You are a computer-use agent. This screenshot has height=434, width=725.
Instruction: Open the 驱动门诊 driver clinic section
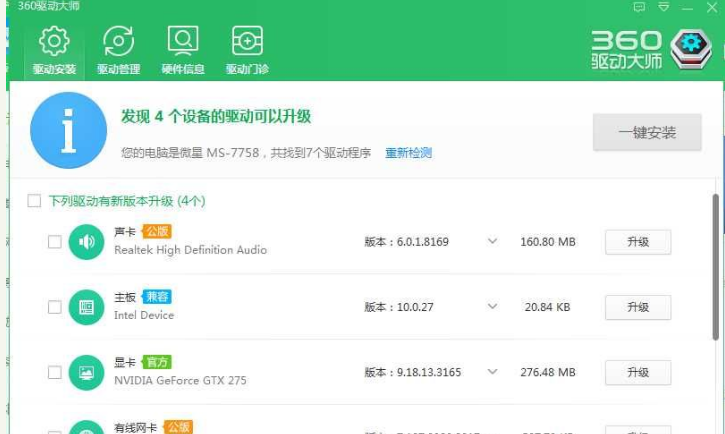pyautogui.click(x=247, y=50)
